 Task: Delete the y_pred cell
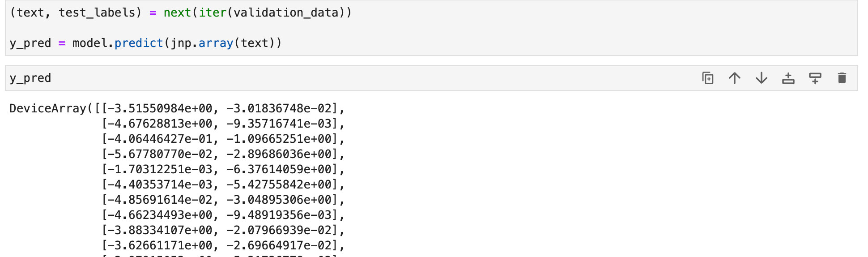click(842, 78)
